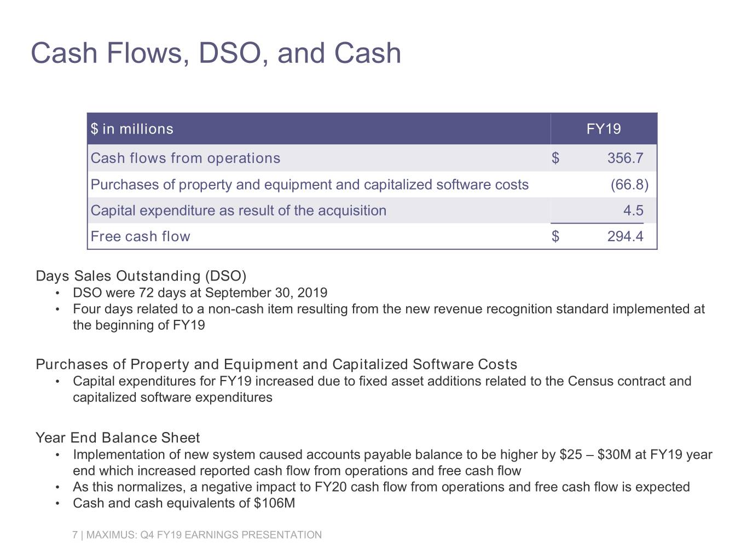Click the (66.8) value in the table

click(629, 184)
